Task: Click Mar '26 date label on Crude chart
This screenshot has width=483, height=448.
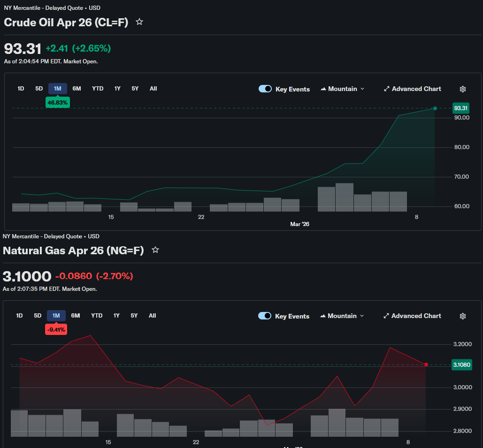Action: 300,224
